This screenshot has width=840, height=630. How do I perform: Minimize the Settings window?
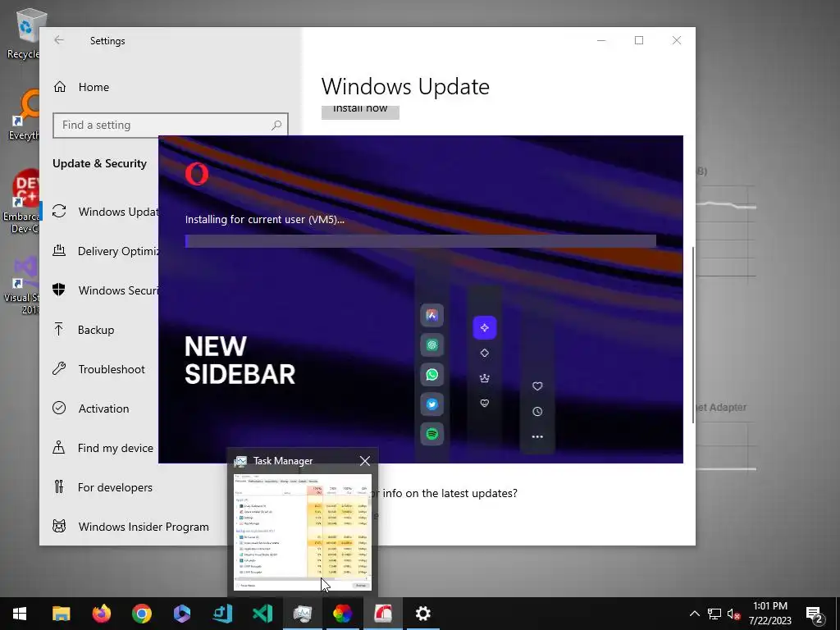(601, 40)
